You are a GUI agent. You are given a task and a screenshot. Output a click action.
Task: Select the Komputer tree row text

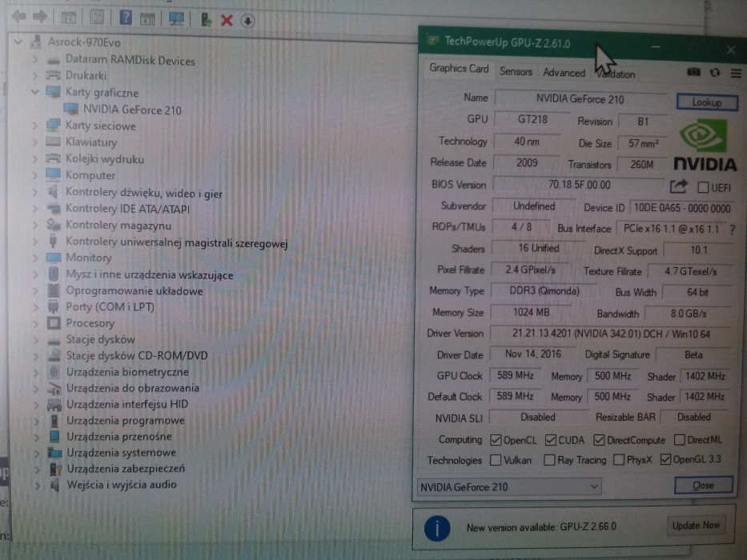(90, 174)
